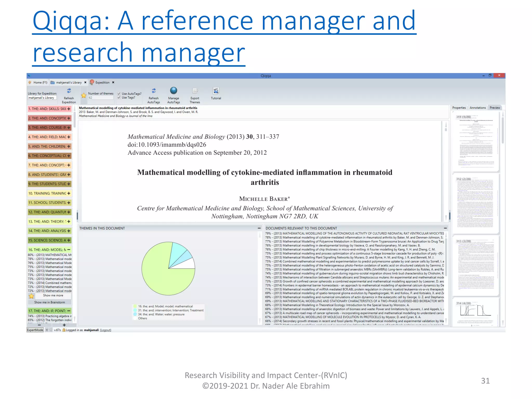Close the mahjamali's Library tab

(85, 82)
